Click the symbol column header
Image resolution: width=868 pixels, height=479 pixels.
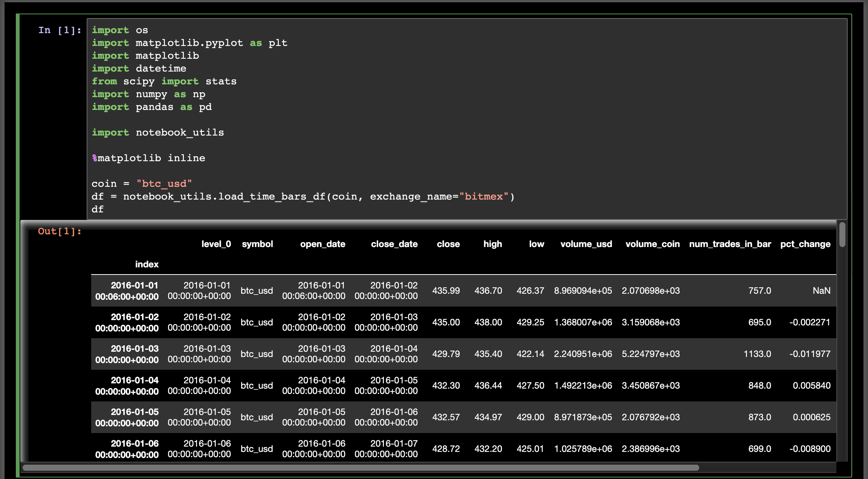coord(257,244)
